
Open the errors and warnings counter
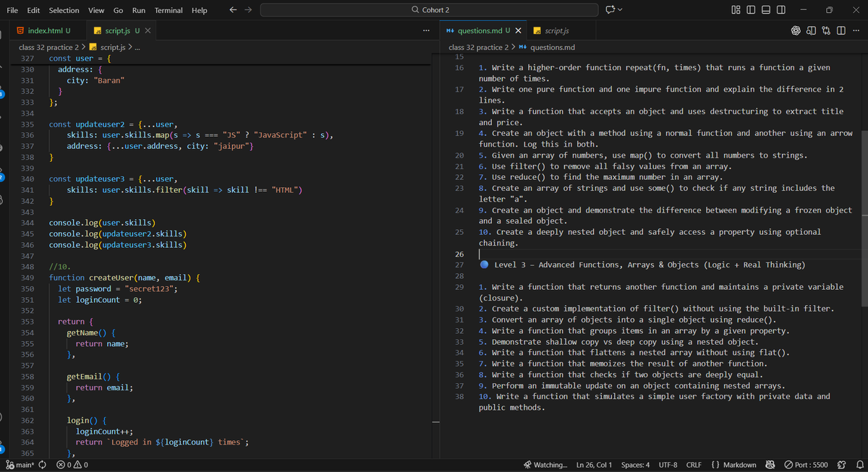point(72,465)
